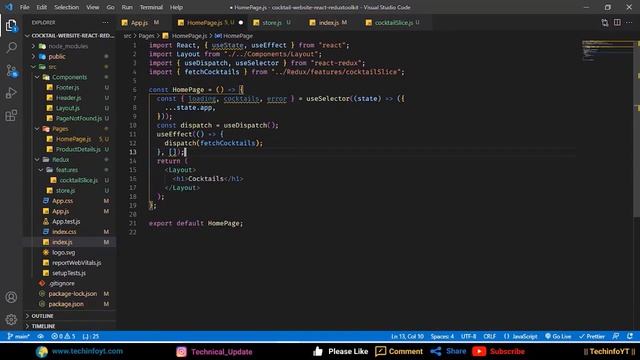Open the Selection menu
This screenshot has height=360, width=640.
pos(67,7)
